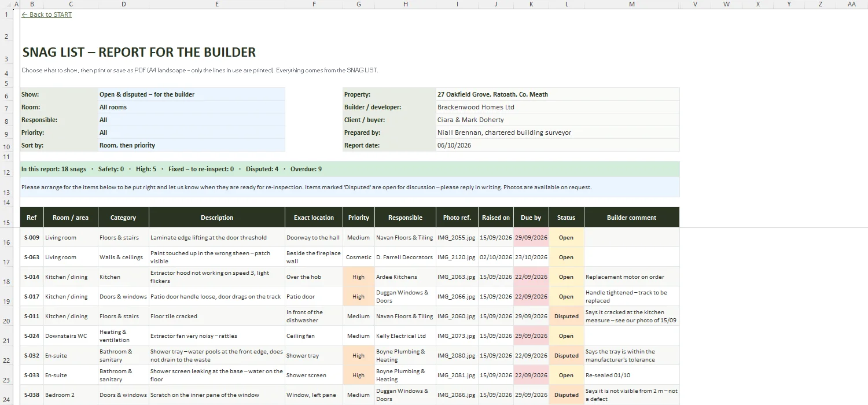The width and height of the screenshot is (868, 405).
Task: Select the Open status cell for S-024
Action: click(567, 336)
